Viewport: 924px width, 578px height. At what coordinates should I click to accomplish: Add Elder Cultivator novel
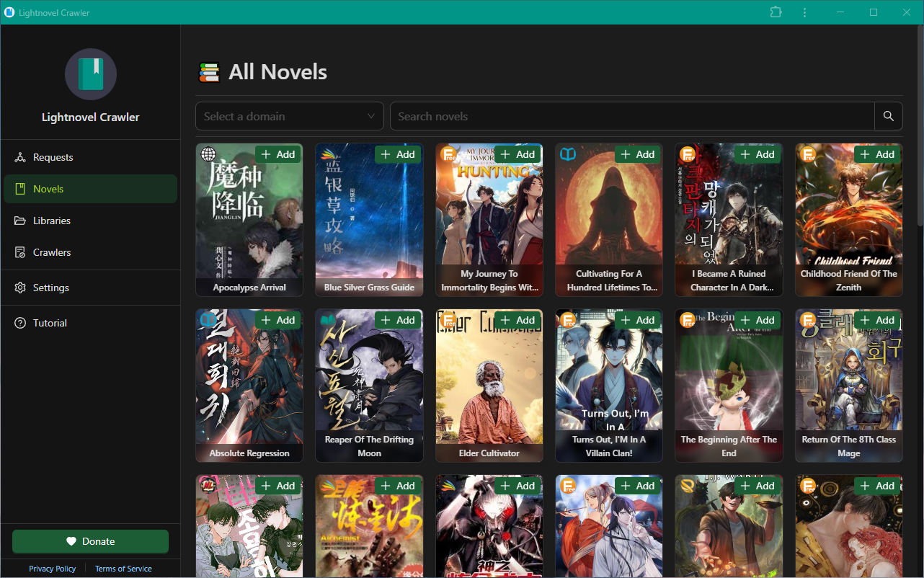point(518,320)
